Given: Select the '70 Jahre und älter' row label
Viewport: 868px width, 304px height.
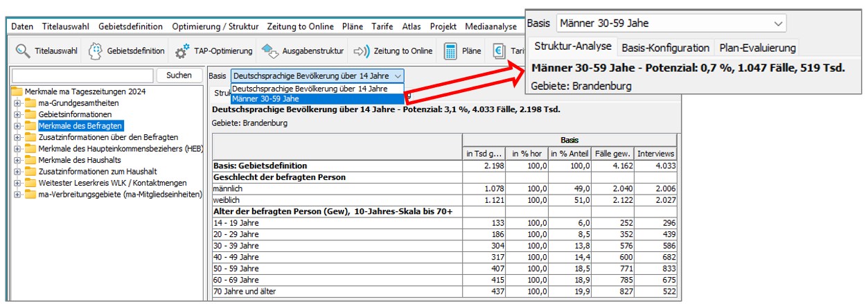Looking at the screenshot, I should pyautogui.click(x=245, y=292).
